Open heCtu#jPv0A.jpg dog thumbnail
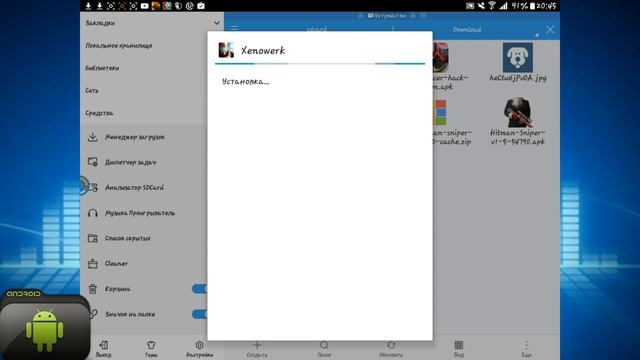 coord(518,58)
